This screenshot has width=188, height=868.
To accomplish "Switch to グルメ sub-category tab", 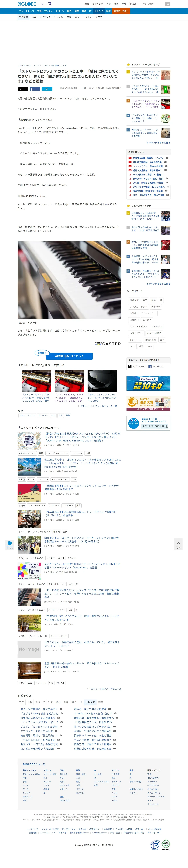I will (88, 17).
